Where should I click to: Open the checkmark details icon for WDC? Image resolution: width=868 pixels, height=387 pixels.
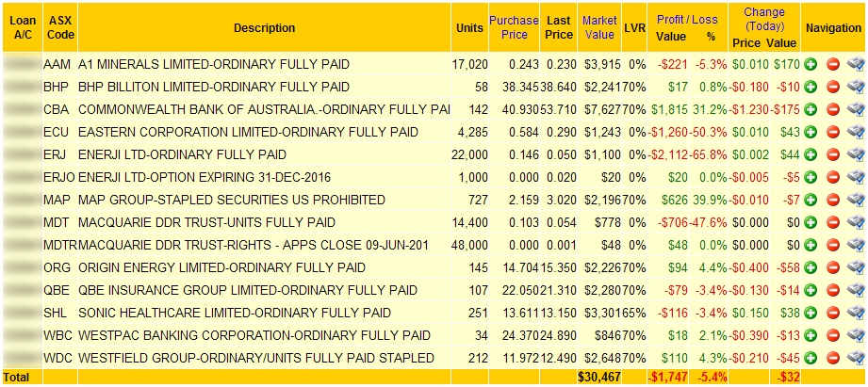[855, 358]
